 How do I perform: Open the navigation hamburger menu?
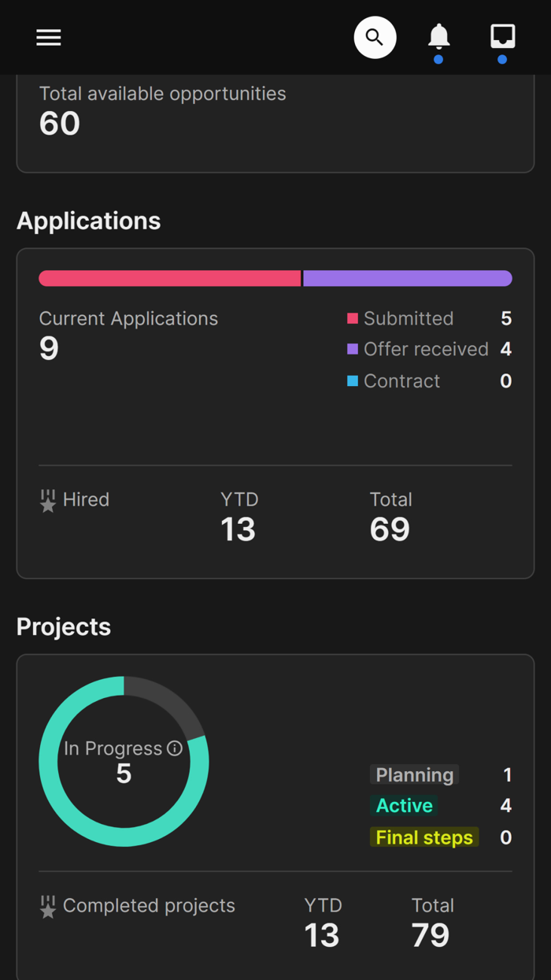[48, 37]
